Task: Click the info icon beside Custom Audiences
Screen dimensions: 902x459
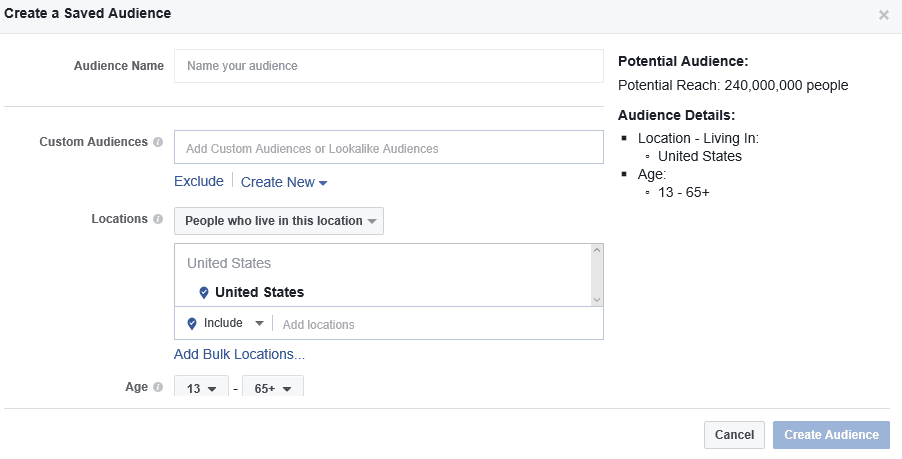Action: click(158, 142)
